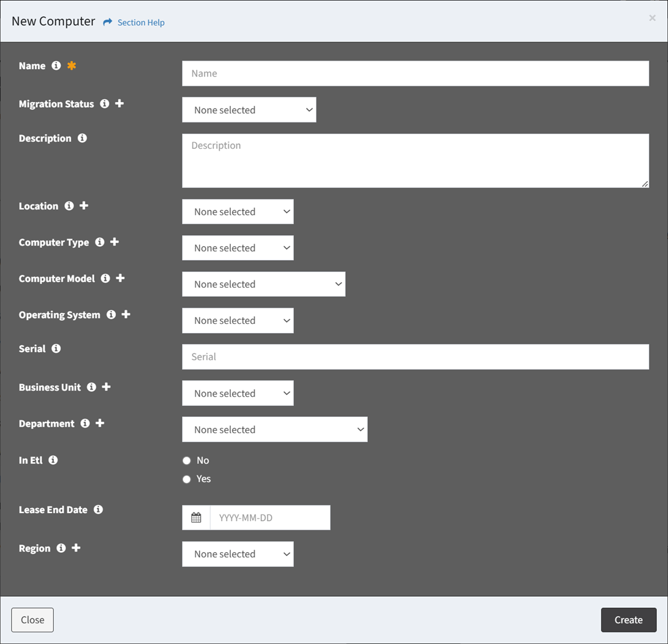Click into the Description text area
Viewport: 668px width, 644px height.
pyautogui.click(x=415, y=160)
